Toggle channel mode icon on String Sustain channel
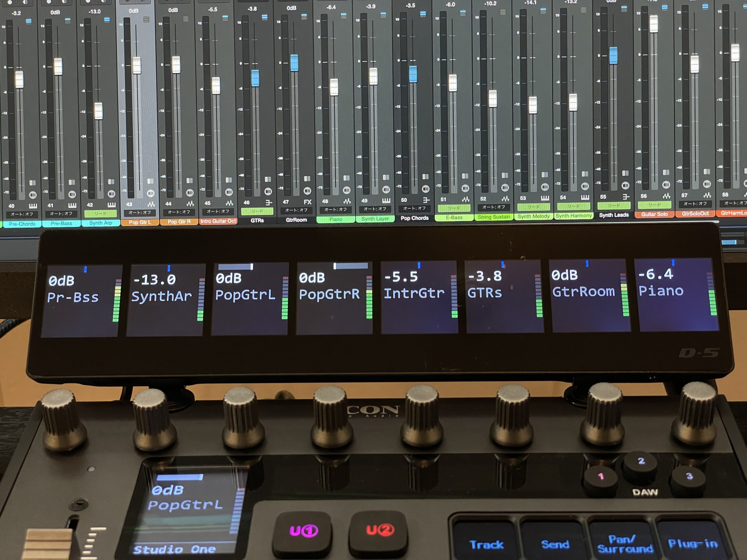 pyautogui.click(x=505, y=175)
